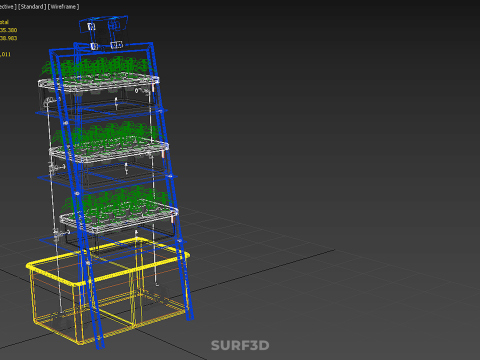Open the Wireframe display mode menu
Viewport: 480px width, 360px height.
(64, 7)
